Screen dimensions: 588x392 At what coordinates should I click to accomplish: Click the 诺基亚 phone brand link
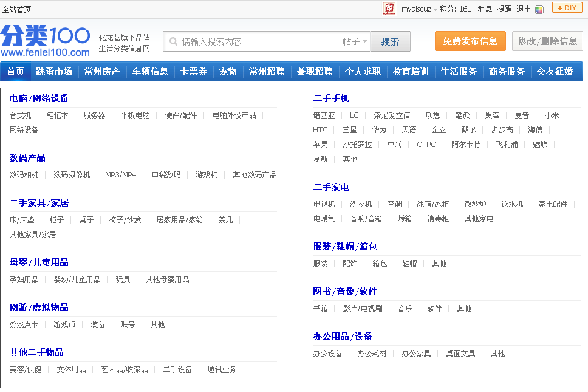point(324,115)
